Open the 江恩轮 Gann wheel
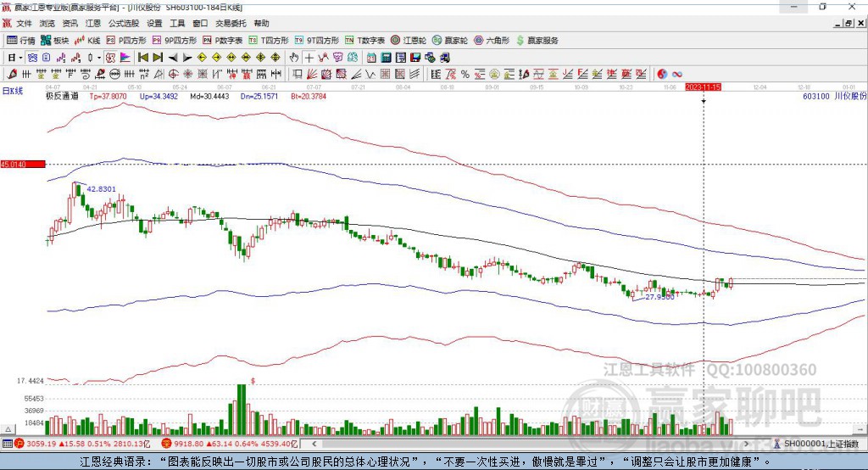Viewport: 868px width, 470px height. (x=409, y=41)
